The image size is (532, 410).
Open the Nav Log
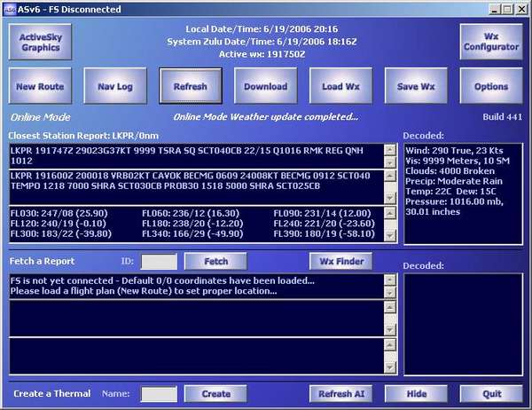[115, 86]
